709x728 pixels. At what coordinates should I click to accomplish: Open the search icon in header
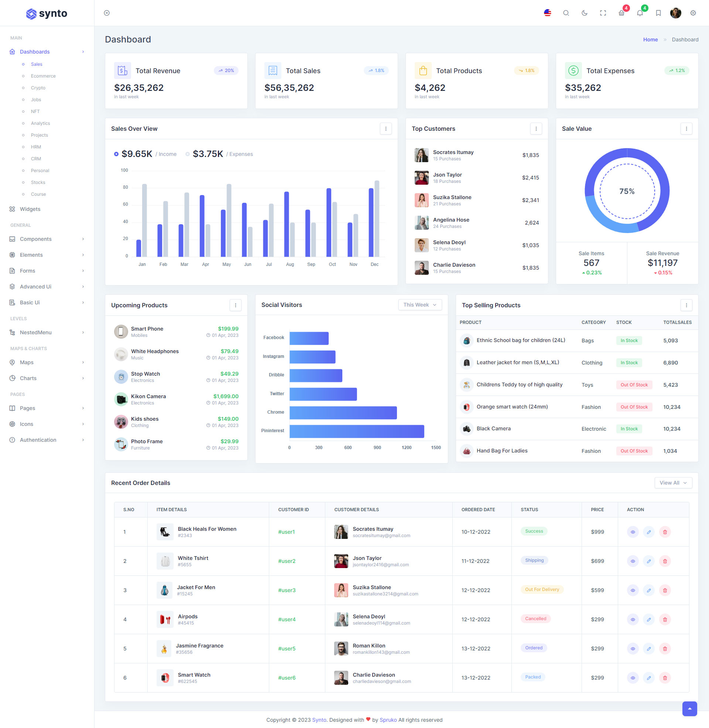click(566, 13)
